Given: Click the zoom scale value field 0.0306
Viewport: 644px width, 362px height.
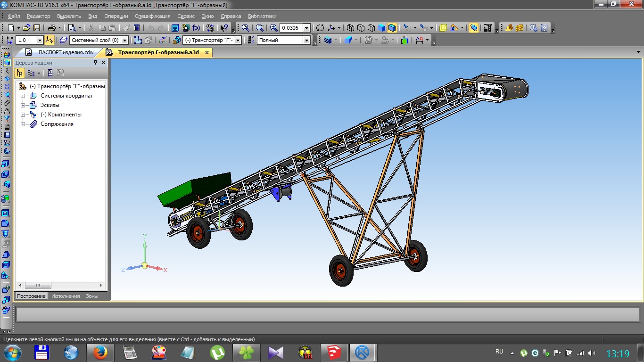Looking at the screenshot, I should coord(291,28).
